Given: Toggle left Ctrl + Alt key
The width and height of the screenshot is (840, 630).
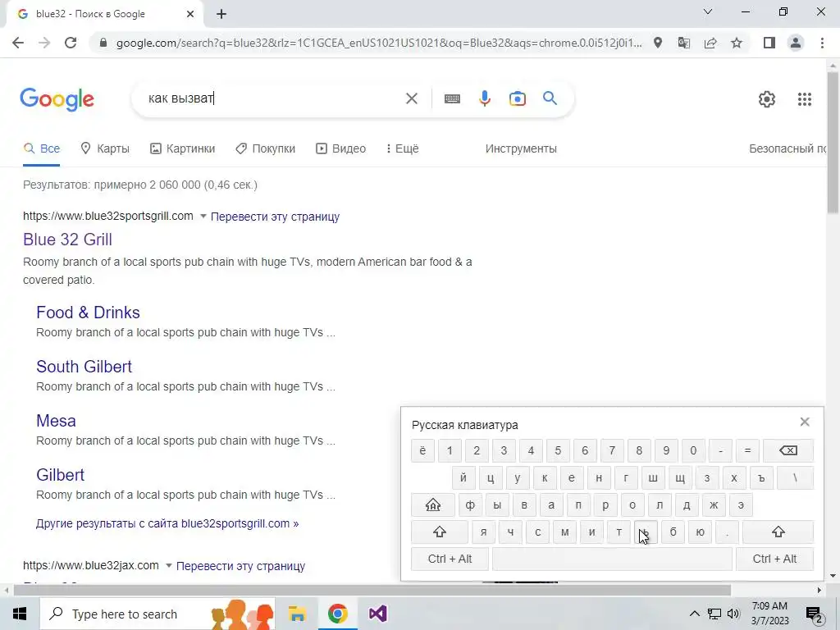Looking at the screenshot, I should pyautogui.click(x=450, y=559).
